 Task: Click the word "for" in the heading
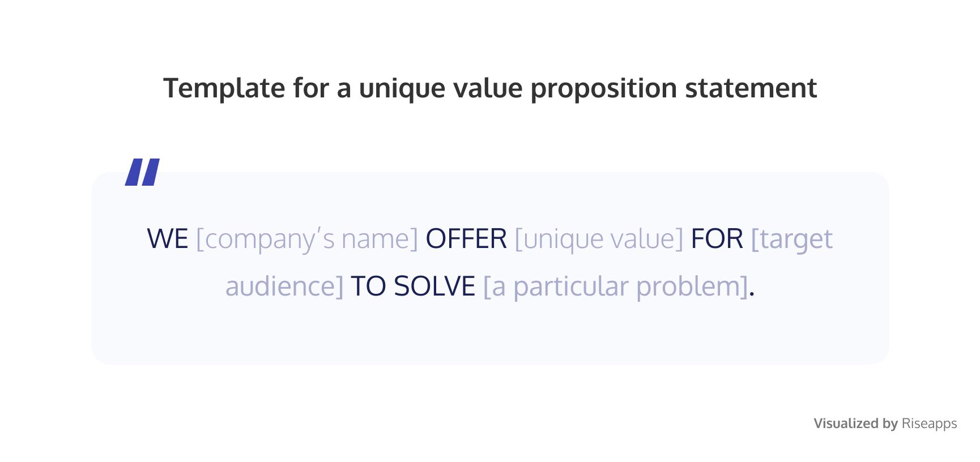311,88
